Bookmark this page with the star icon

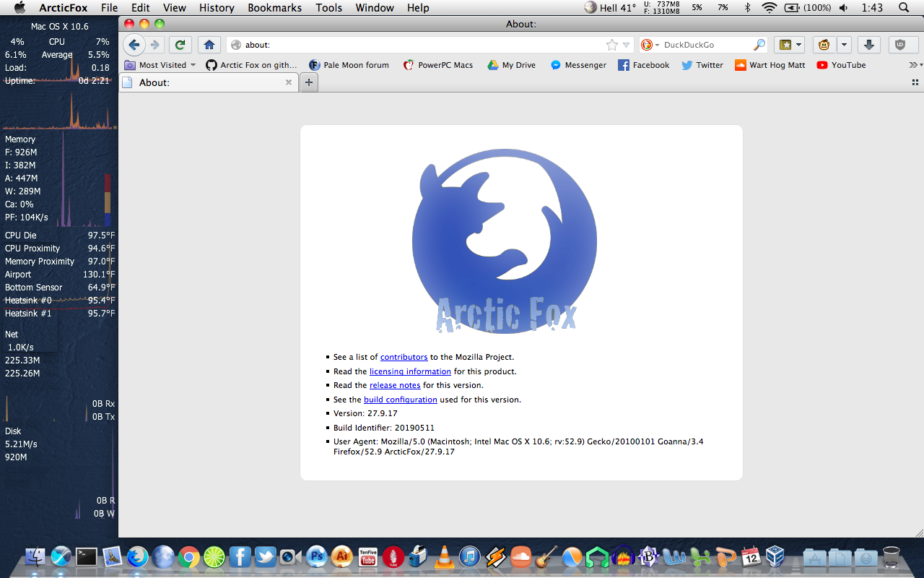pos(612,45)
